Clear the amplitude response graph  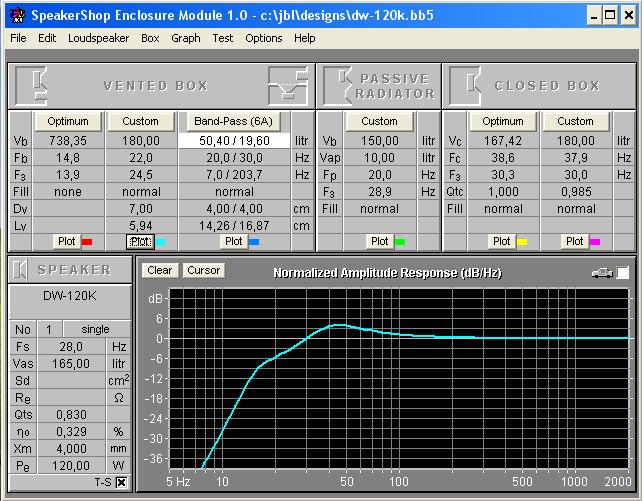click(x=159, y=270)
